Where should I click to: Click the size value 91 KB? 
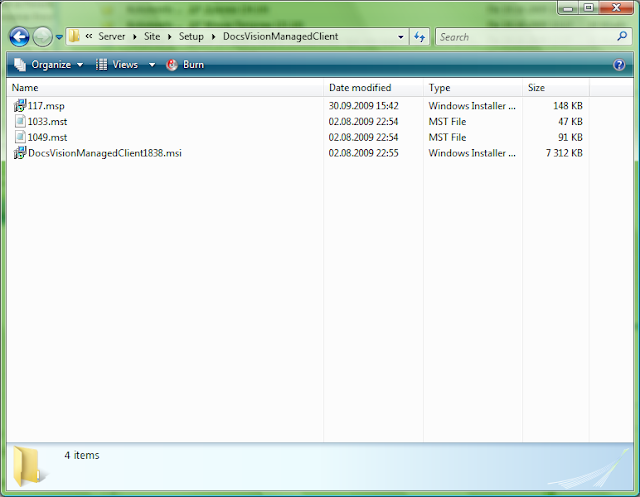point(570,137)
